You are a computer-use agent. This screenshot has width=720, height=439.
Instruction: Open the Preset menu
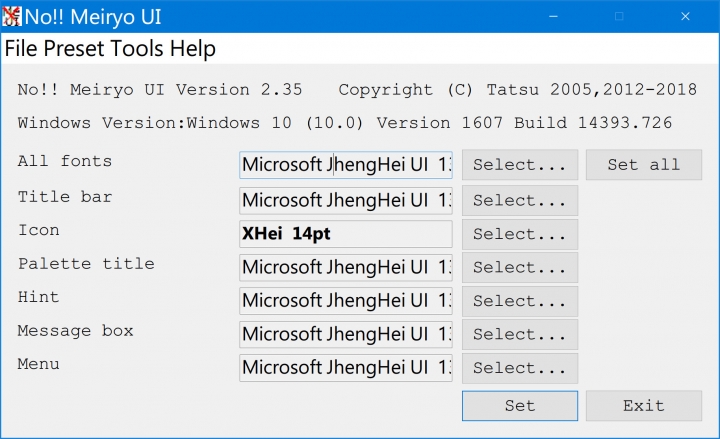pos(74,48)
